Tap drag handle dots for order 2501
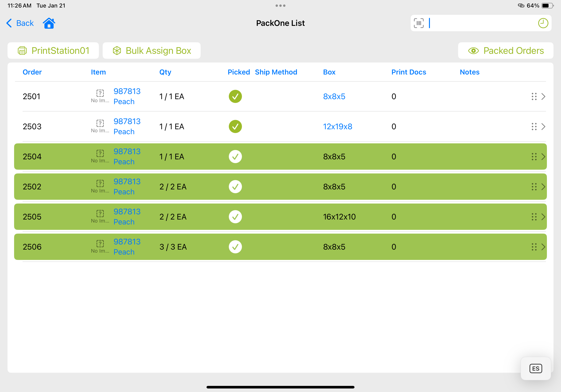Screen dimensions: 561x392 click(534, 97)
